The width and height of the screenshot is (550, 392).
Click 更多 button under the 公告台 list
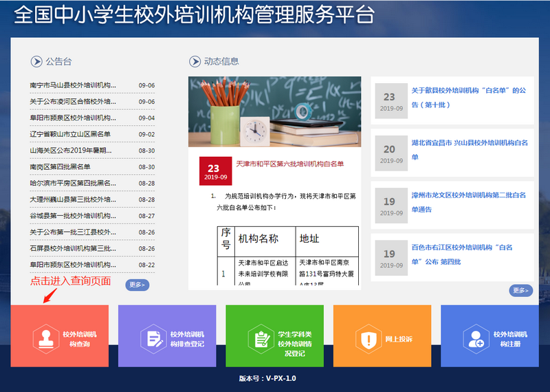(137, 285)
